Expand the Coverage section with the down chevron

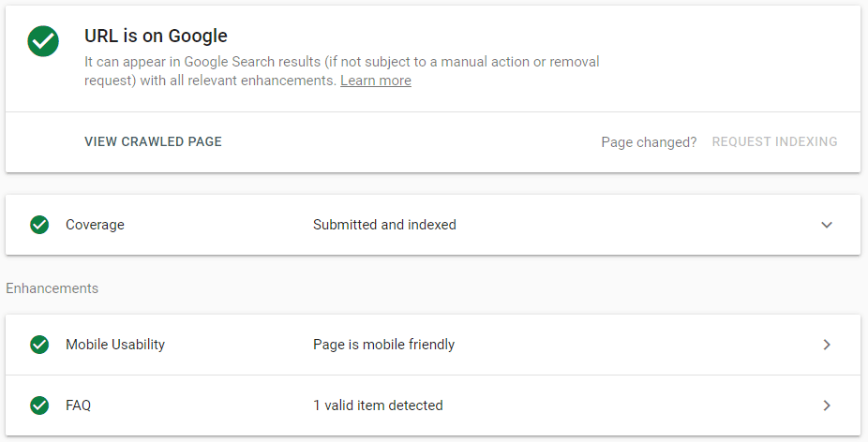click(x=826, y=225)
